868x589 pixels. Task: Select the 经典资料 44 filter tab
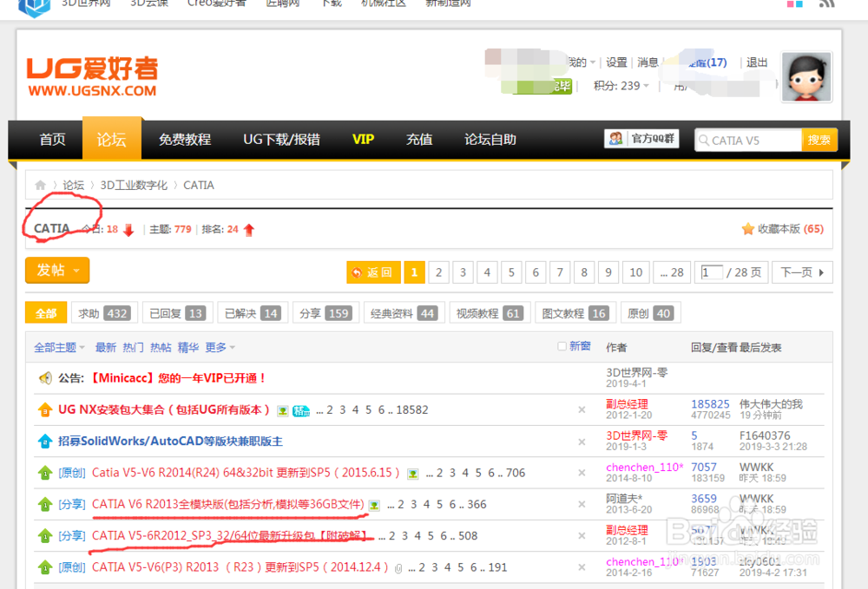click(x=404, y=313)
